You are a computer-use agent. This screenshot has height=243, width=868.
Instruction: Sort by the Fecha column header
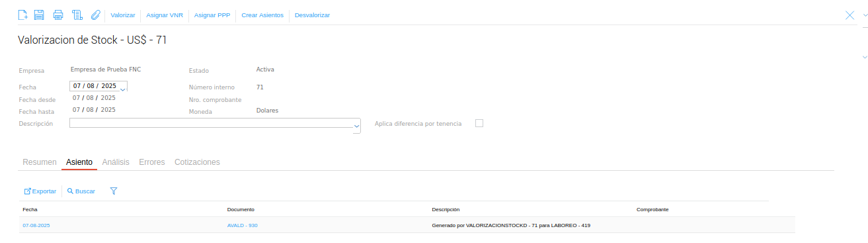click(30, 209)
